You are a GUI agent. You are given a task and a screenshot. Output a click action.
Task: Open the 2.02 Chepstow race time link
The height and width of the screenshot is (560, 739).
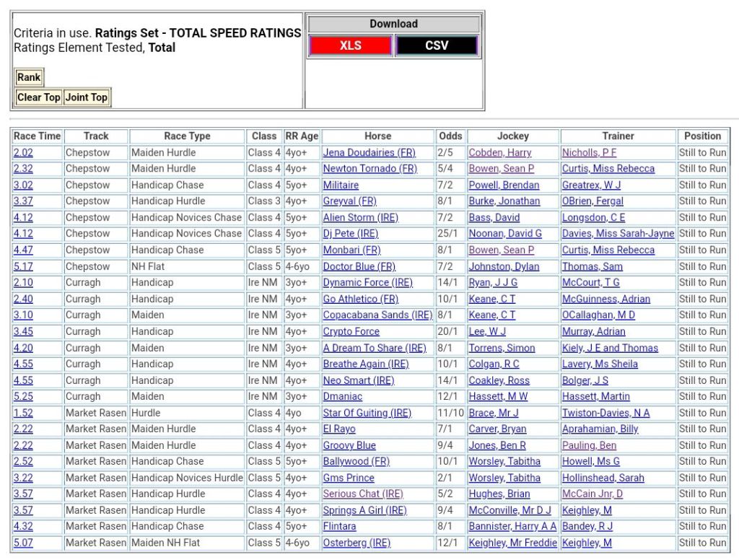click(x=23, y=152)
